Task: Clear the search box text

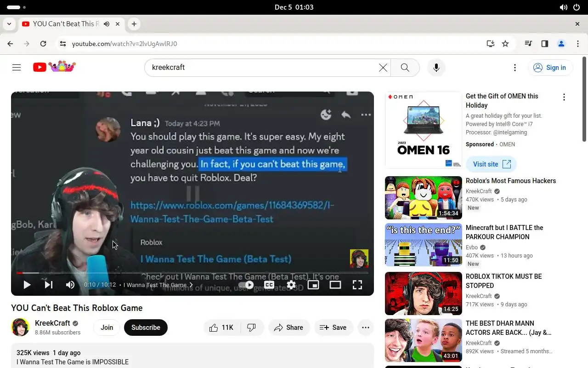Action: click(x=383, y=68)
